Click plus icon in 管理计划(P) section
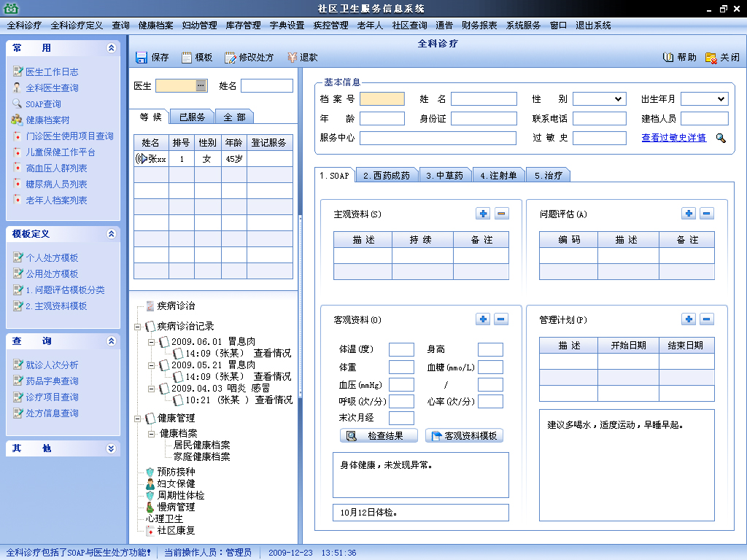This screenshot has height=560, width=747. (688, 319)
